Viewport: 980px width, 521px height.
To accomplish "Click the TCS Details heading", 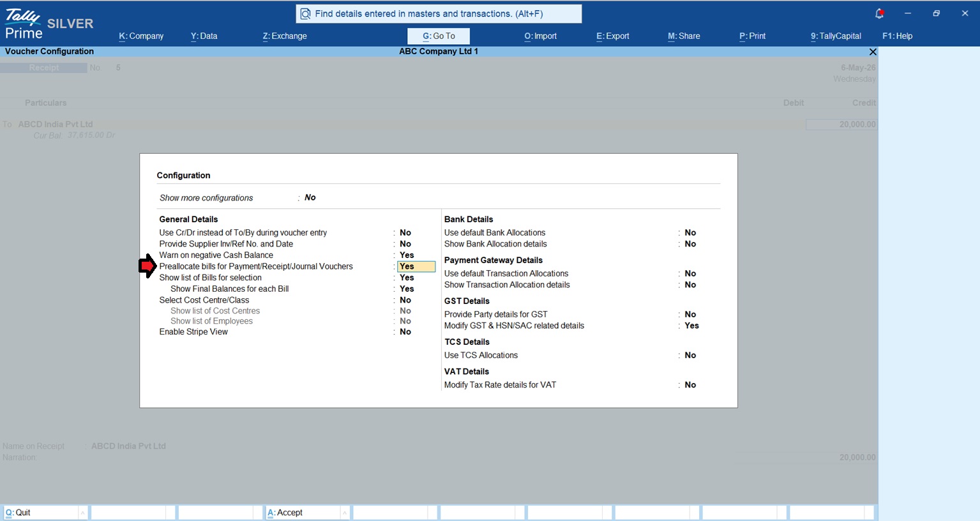I will click(x=467, y=342).
